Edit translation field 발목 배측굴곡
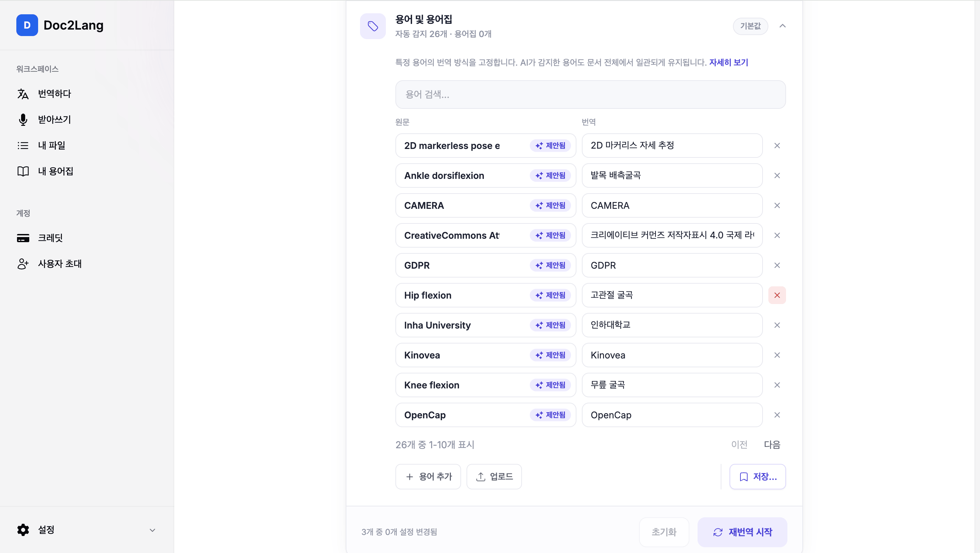Image resolution: width=980 pixels, height=553 pixels. tap(672, 175)
